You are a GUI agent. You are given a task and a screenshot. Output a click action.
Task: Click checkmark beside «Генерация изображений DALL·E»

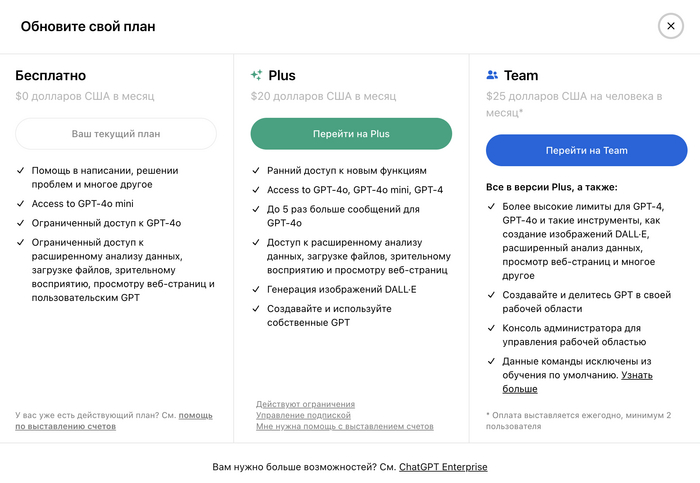pos(256,290)
